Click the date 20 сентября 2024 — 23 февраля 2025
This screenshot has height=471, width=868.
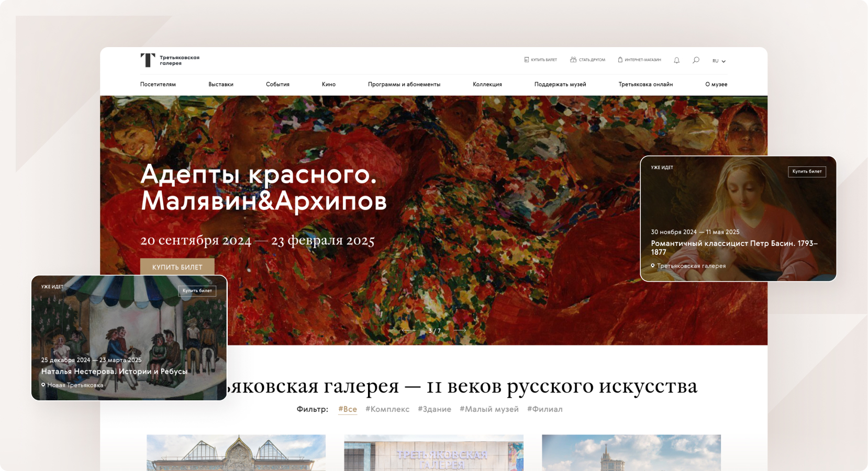(x=258, y=240)
